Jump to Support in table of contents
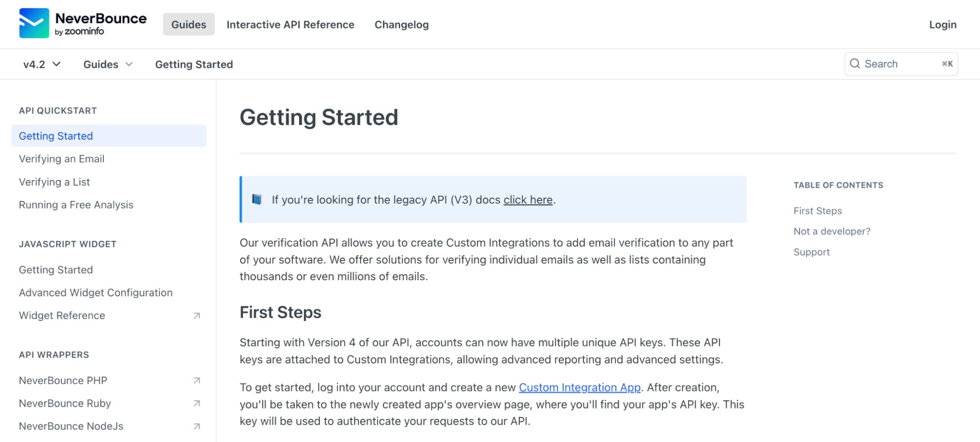980x442 pixels. click(x=812, y=252)
